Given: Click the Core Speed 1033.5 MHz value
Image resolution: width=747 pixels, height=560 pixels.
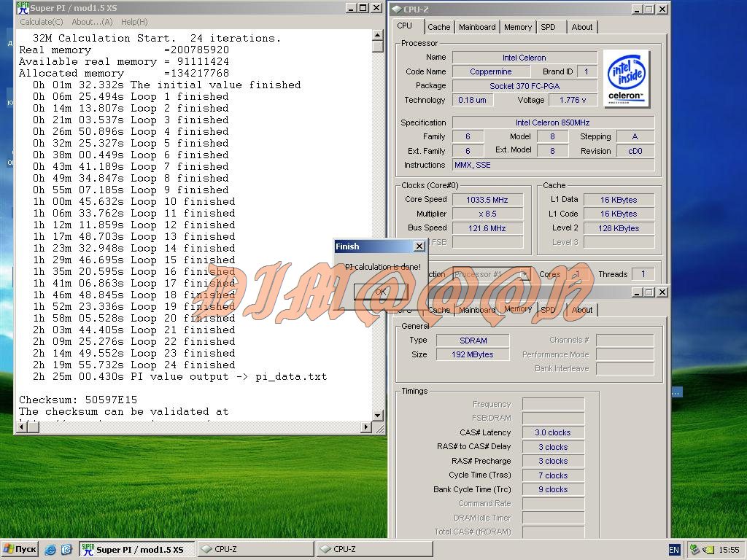Looking at the screenshot, I should 487,200.
